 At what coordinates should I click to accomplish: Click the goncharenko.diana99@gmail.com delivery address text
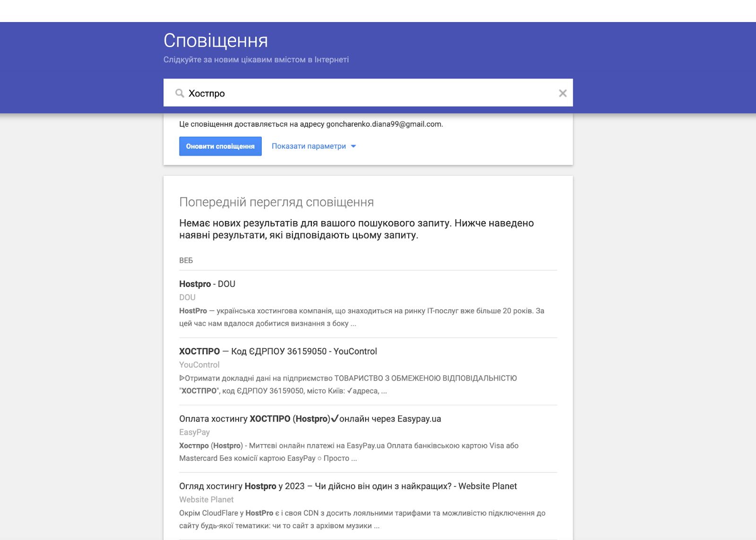tap(384, 124)
